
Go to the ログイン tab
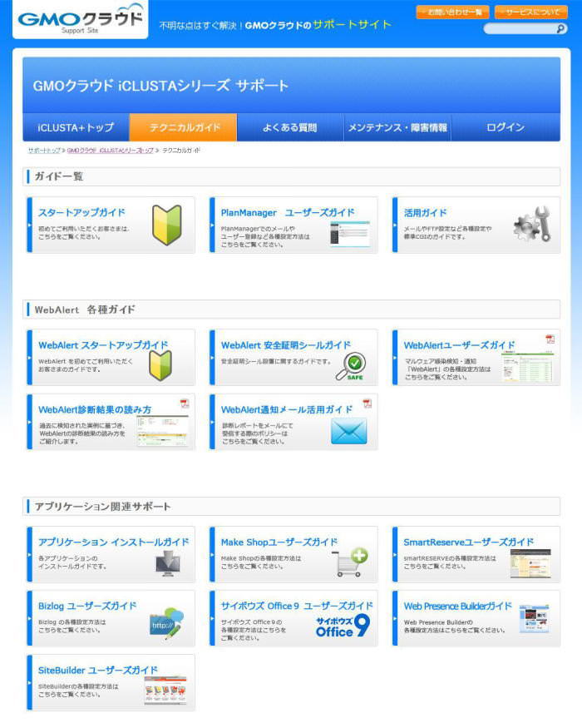(506, 127)
